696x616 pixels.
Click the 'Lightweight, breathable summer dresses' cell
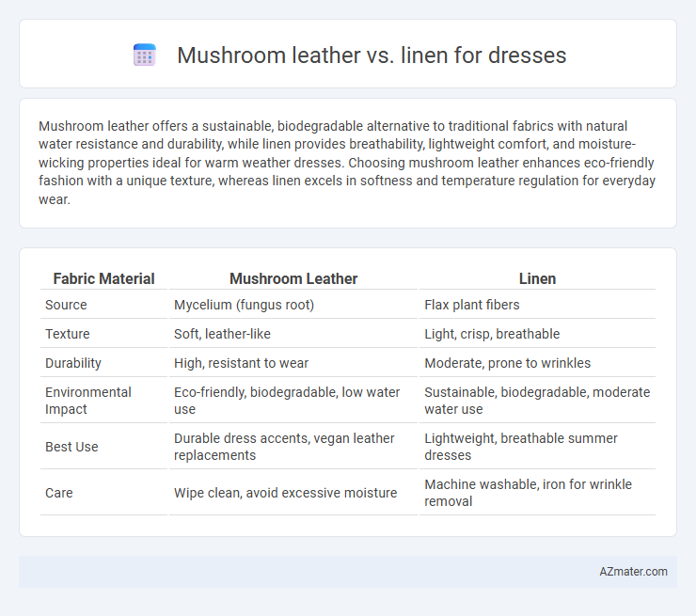click(x=521, y=447)
